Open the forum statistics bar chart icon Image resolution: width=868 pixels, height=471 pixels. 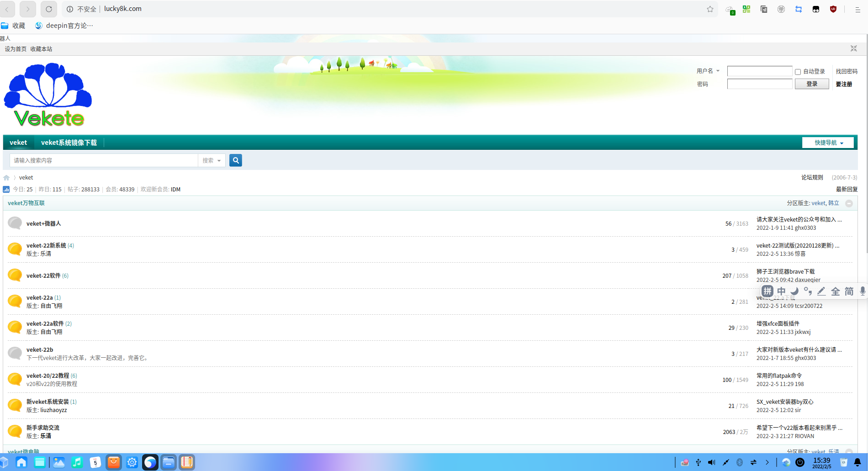tap(6, 190)
